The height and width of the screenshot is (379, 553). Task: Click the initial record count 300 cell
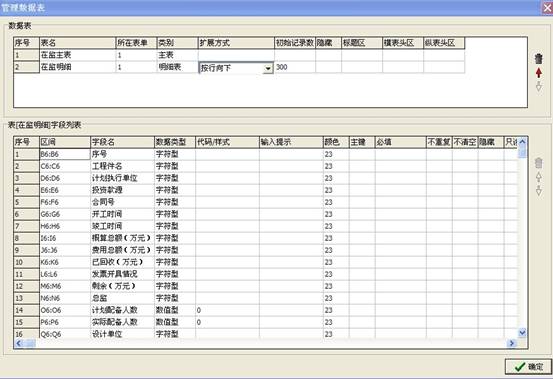295,67
